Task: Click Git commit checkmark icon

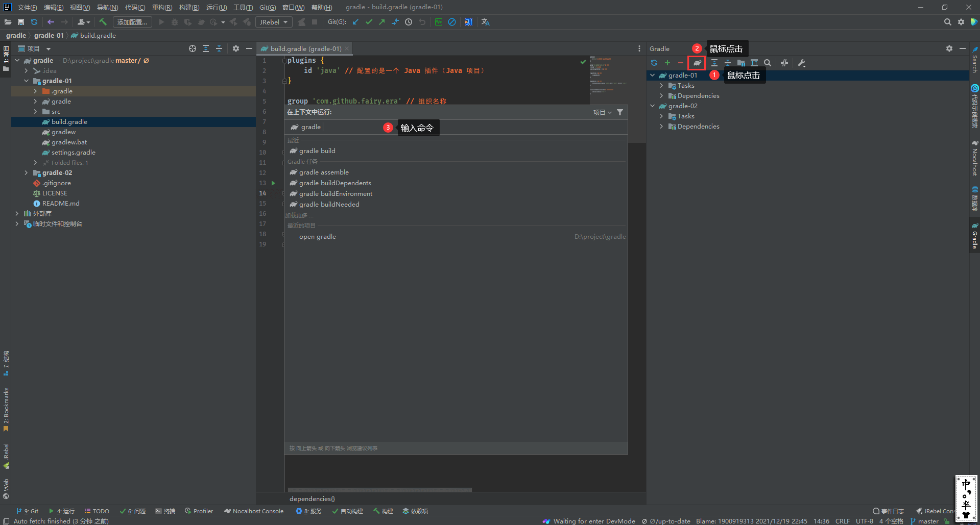Action: [x=369, y=22]
